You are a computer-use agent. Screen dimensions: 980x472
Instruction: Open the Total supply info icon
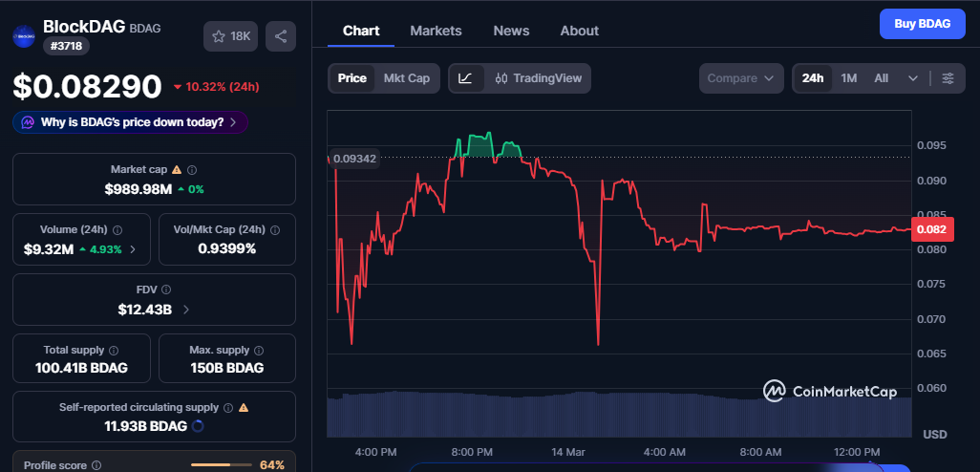tap(114, 350)
